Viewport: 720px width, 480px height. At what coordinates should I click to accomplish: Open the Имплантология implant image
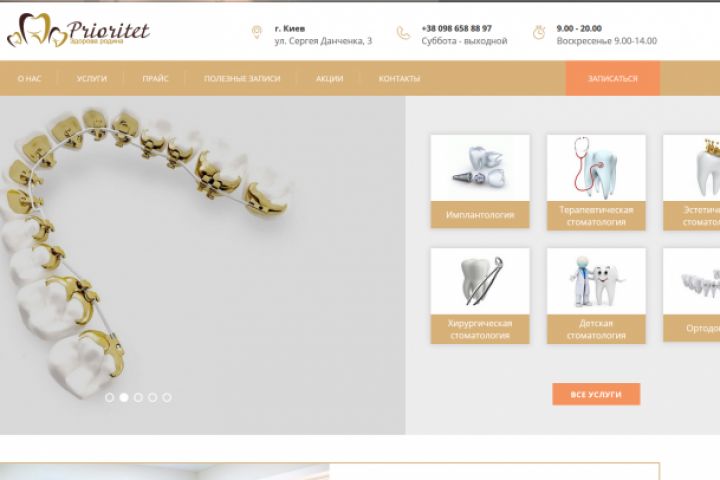[480, 168]
